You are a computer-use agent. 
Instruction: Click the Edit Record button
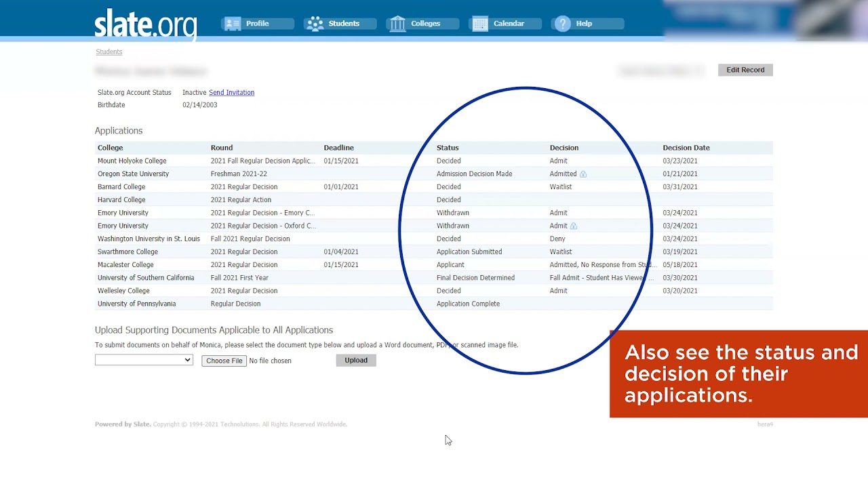(x=745, y=70)
